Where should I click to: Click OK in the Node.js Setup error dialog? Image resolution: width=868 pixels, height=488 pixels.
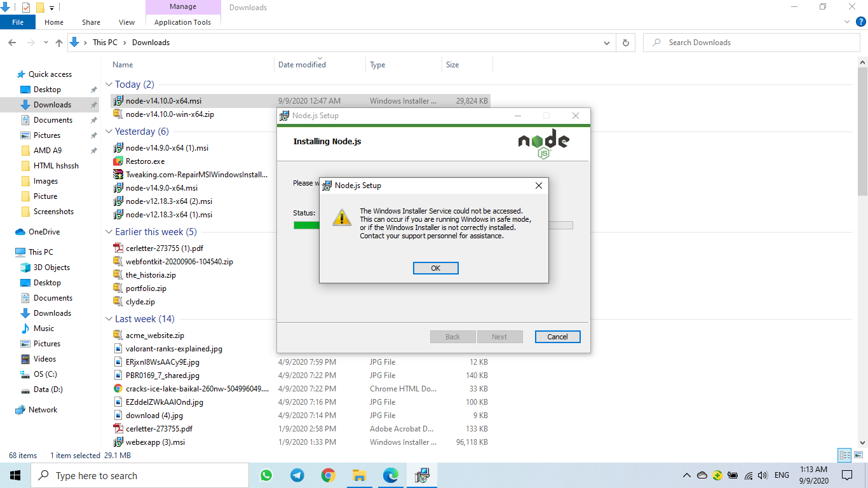tap(435, 268)
